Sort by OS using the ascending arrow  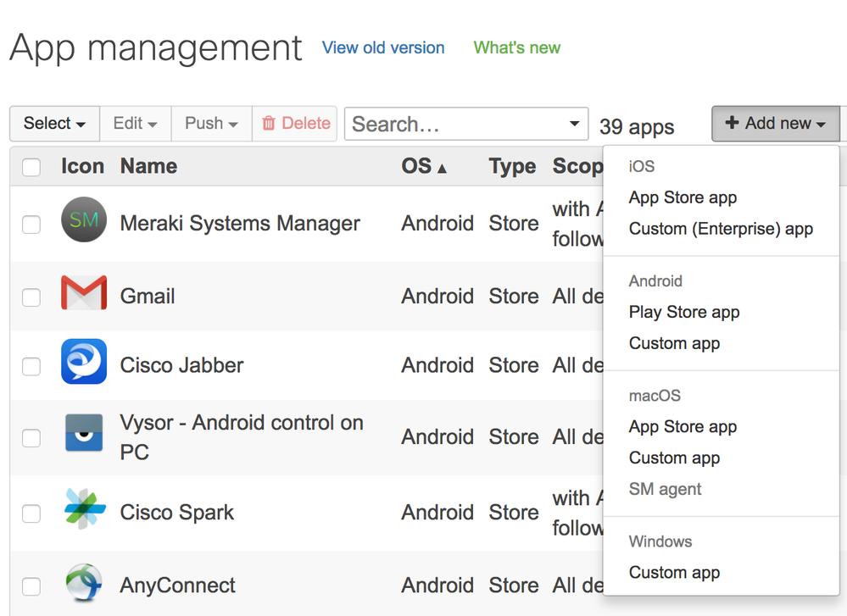pyautogui.click(x=442, y=169)
